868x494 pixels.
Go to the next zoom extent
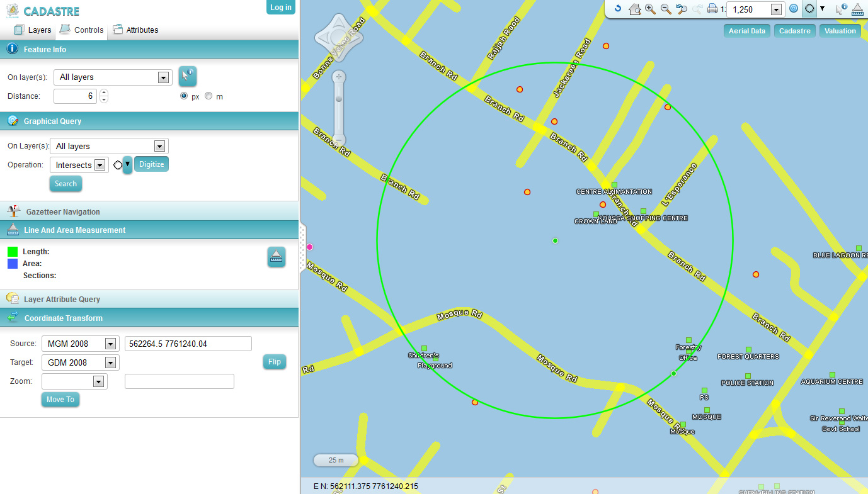pyautogui.click(x=697, y=9)
